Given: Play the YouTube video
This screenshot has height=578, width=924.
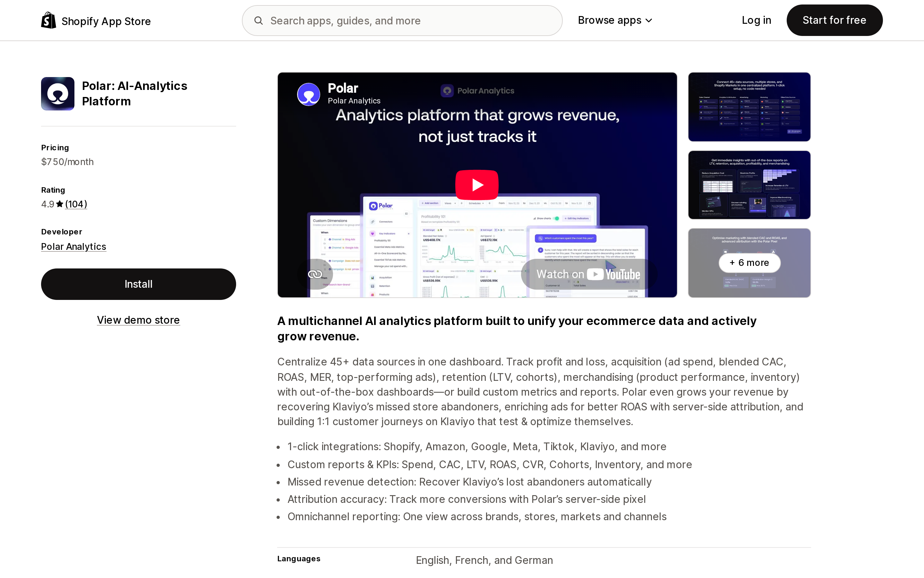Looking at the screenshot, I should point(477,185).
